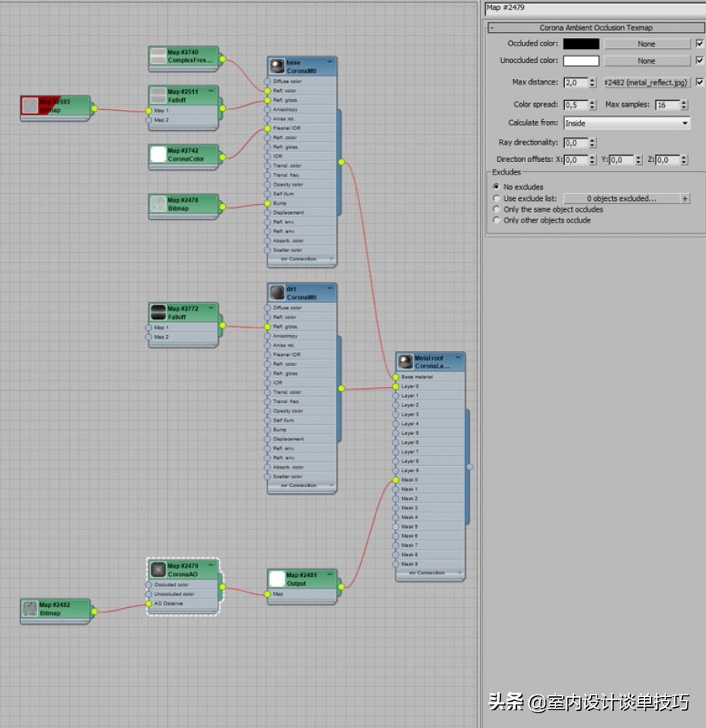This screenshot has width=706, height=728.
Task: Select the base CoronaMtl sphere preview thumbnail
Action: point(277,66)
